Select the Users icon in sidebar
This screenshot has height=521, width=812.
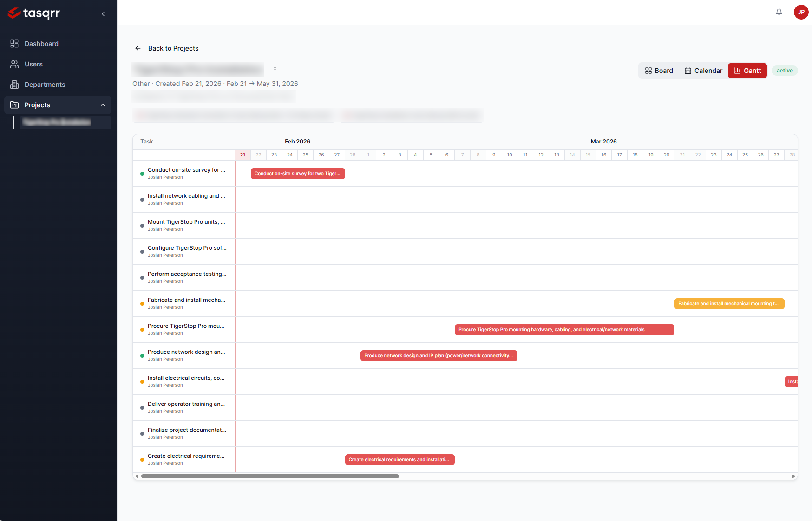14,64
